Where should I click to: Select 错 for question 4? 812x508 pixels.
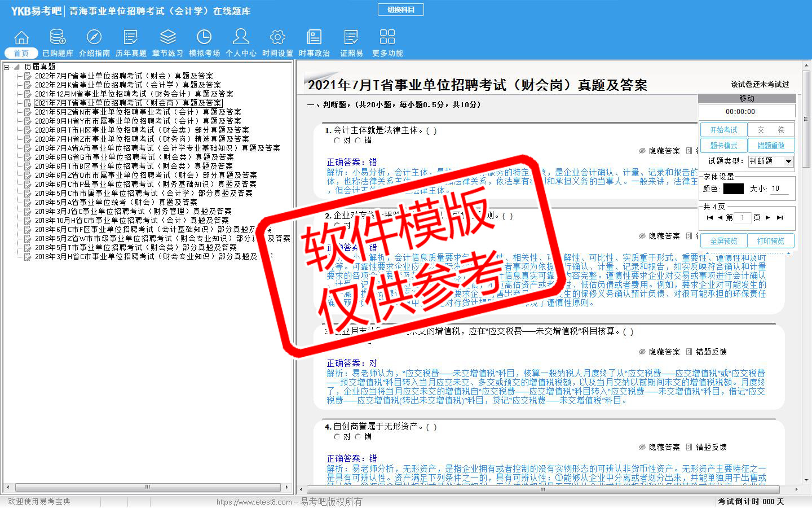pyautogui.click(x=358, y=437)
